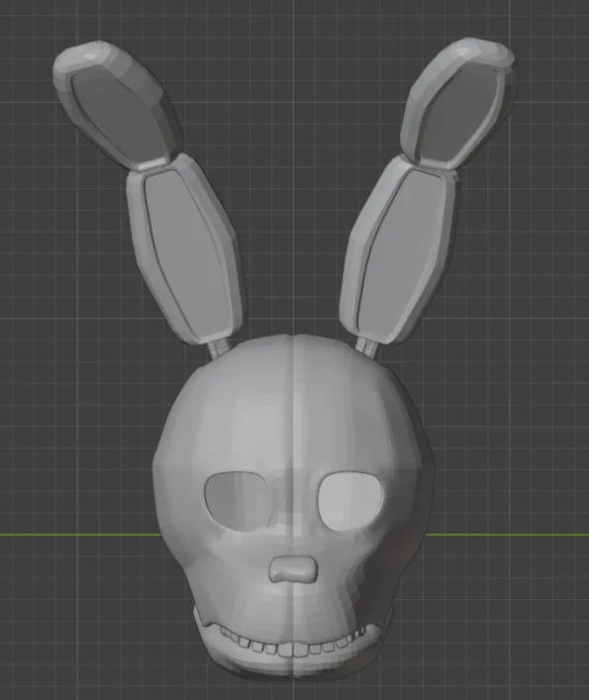Viewport: 589px width, 700px height.
Task: Select the upper segment of the left ear
Action: [118, 105]
